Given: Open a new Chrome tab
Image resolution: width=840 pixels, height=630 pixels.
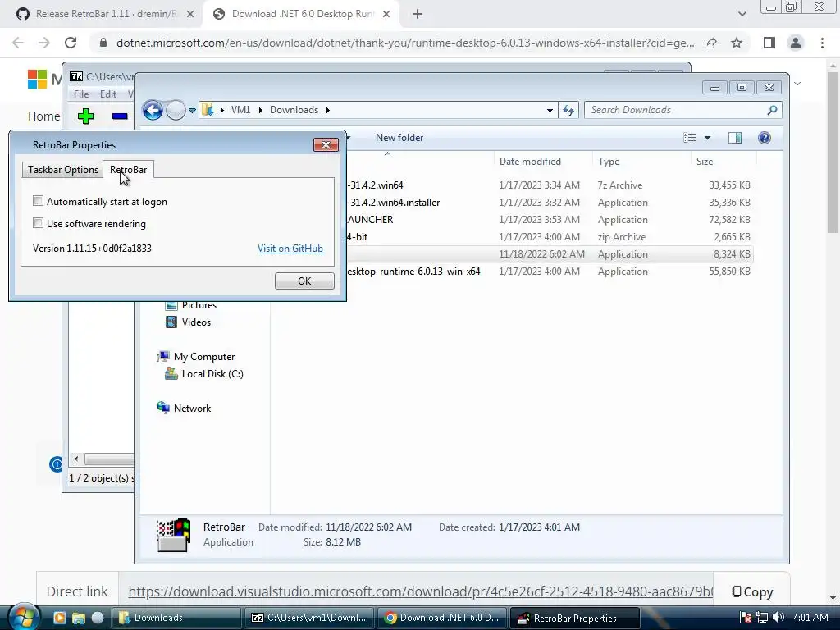Looking at the screenshot, I should pyautogui.click(x=418, y=15).
